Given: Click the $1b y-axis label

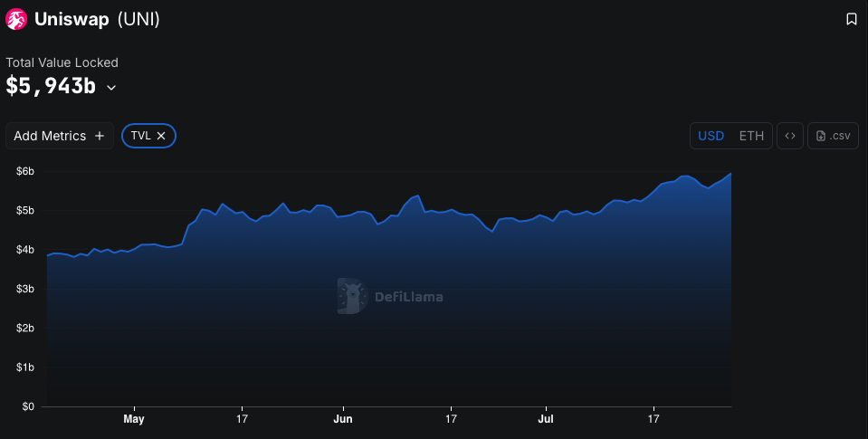Looking at the screenshot, I should 25,367.
